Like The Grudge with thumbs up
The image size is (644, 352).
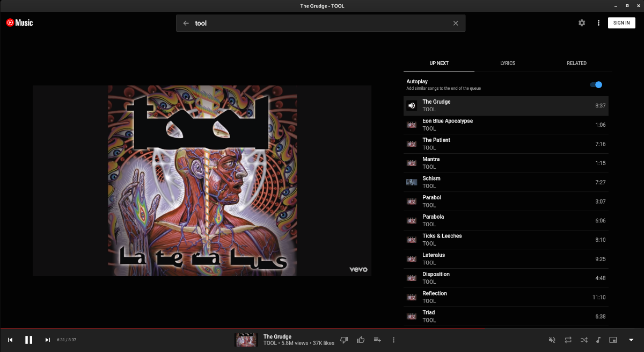(361, 340)
